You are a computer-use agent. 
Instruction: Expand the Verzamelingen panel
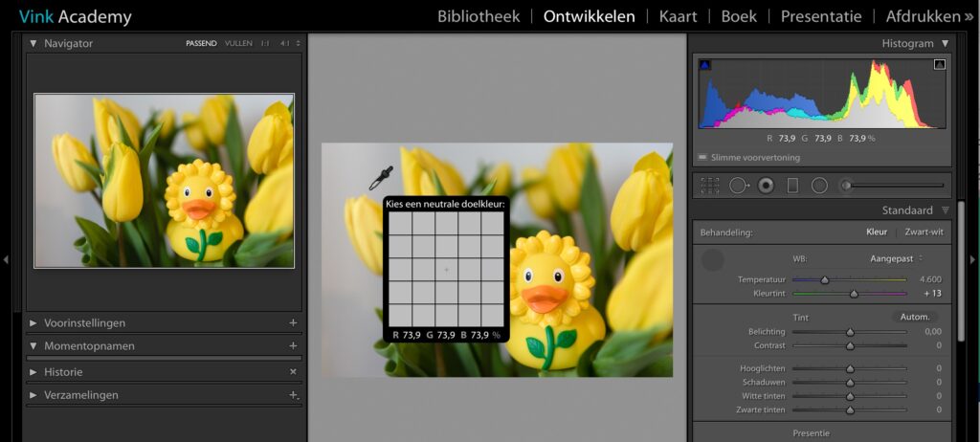[x=33, y=395]
